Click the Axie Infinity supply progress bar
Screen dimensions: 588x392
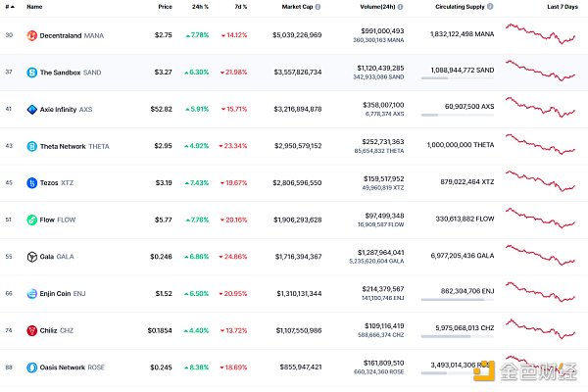pos(457,115)
